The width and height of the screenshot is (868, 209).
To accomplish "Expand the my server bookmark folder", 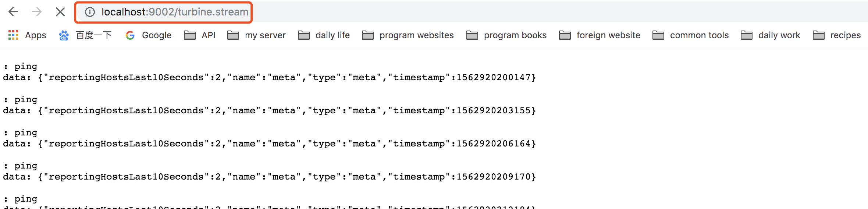I will [256, 35].
